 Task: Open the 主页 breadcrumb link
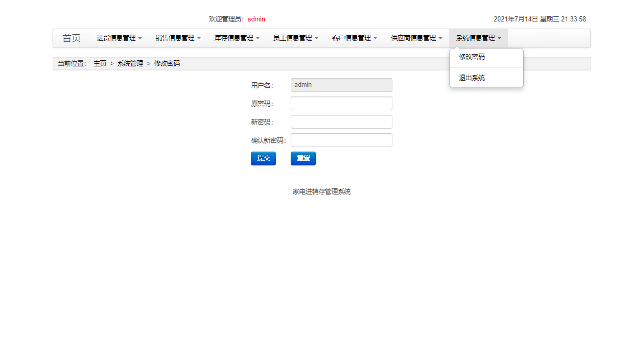pos(100,63)
